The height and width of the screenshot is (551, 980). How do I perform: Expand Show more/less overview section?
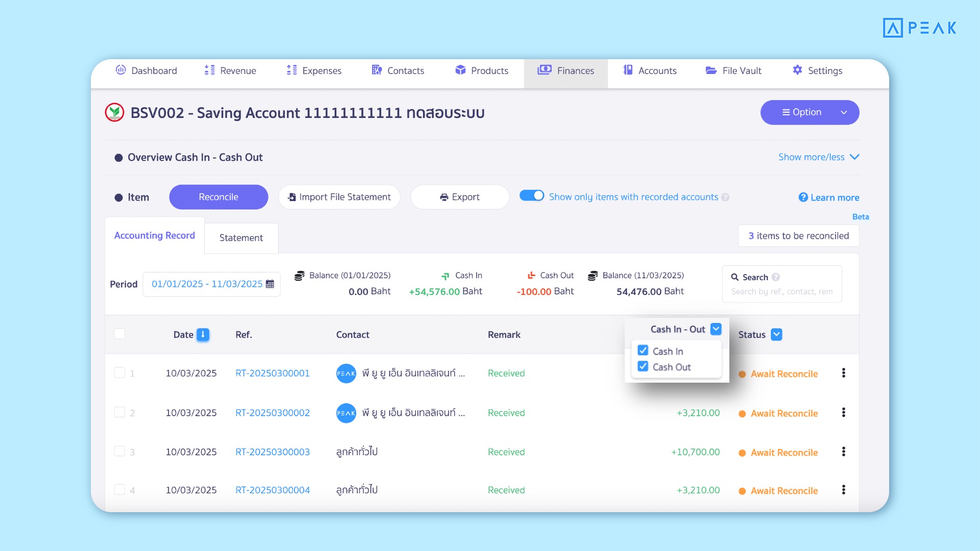pyautogui.click(x=818, y=157)
